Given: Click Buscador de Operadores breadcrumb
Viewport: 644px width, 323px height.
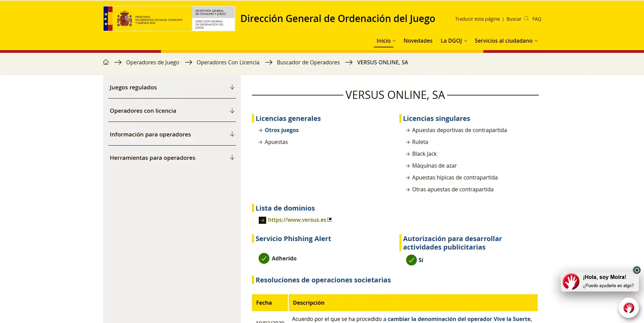Looking at the screenshot, I should (x=308, y=62).
